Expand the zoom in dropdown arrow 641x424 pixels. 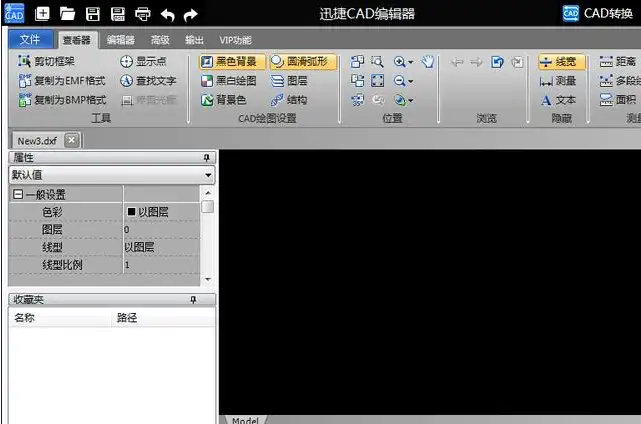click(411, 62)
